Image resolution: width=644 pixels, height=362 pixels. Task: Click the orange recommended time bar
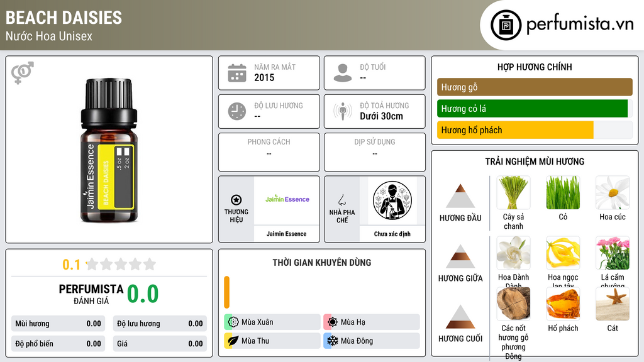[226, 292]
